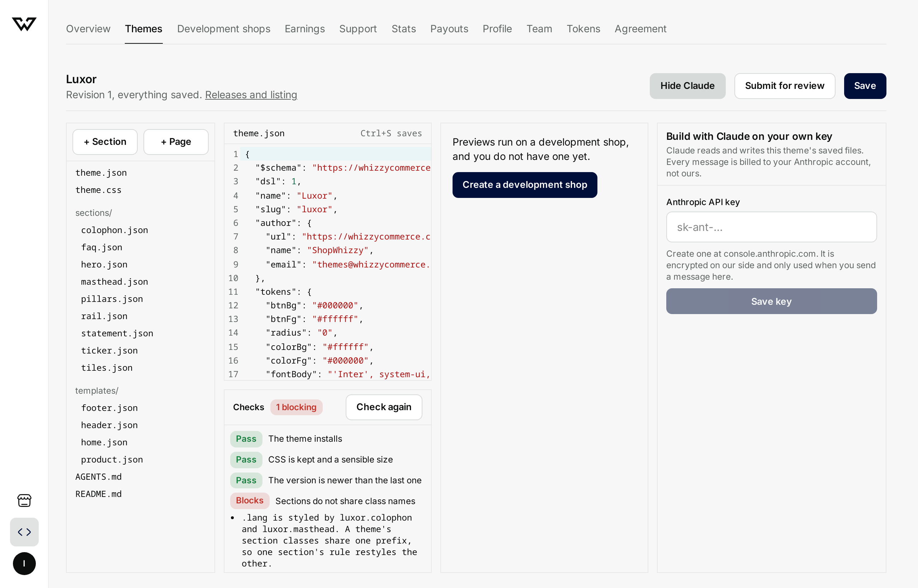The width and height of the screenshot is (918, 588).
Task: Click the "Ctrl+S saves" editor hint
Action: (391, 133)
